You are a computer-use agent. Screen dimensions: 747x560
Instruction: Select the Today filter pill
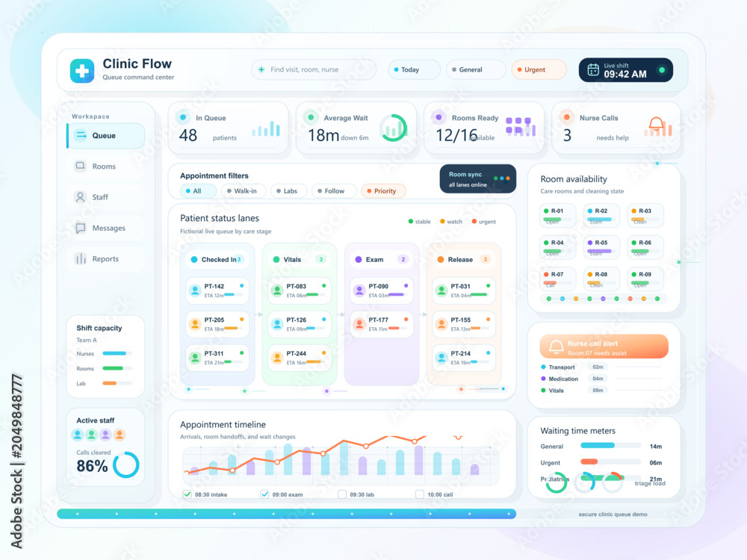(x=415, y=69)
